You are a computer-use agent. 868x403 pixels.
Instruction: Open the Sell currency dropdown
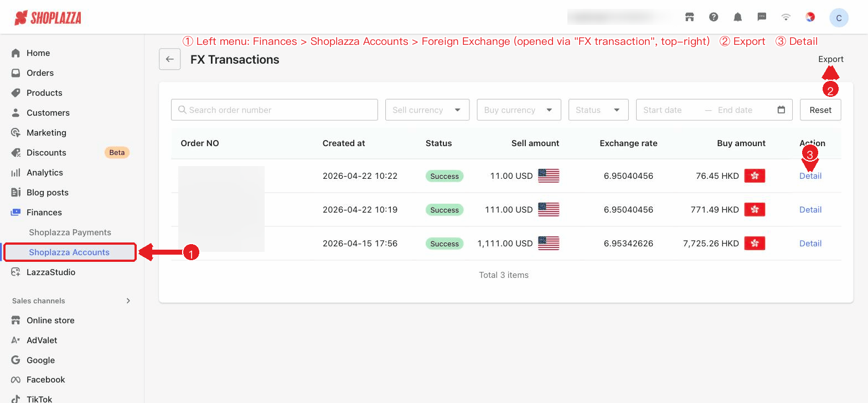[x=427, y=110]
